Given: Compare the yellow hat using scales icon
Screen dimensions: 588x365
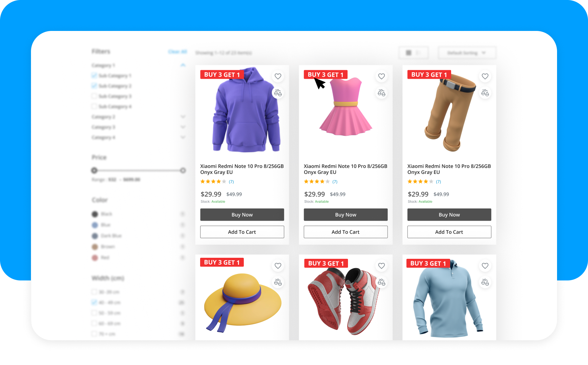Looking at the screenshot, I should (x=278, y=282).
